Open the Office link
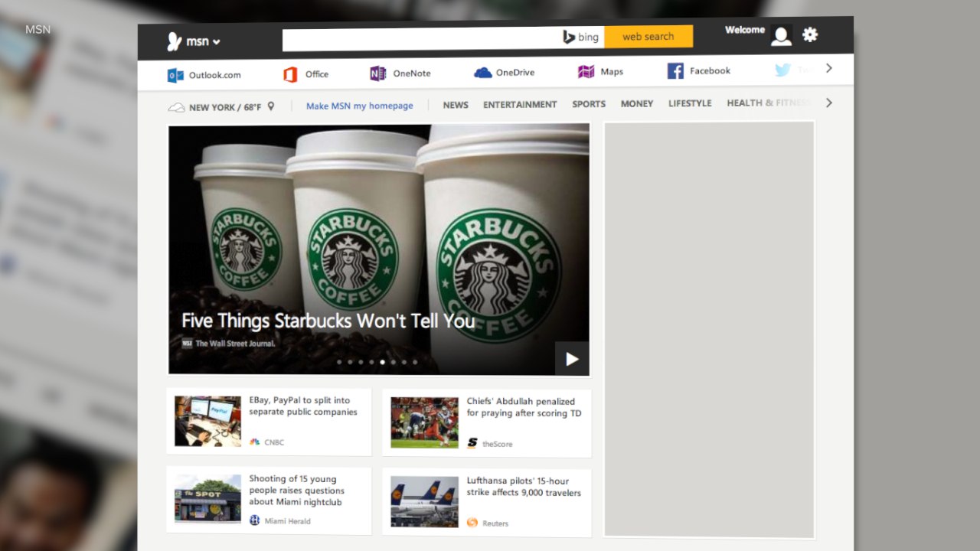The width and height of the screenshot is (980, 551). click(316, 74)
